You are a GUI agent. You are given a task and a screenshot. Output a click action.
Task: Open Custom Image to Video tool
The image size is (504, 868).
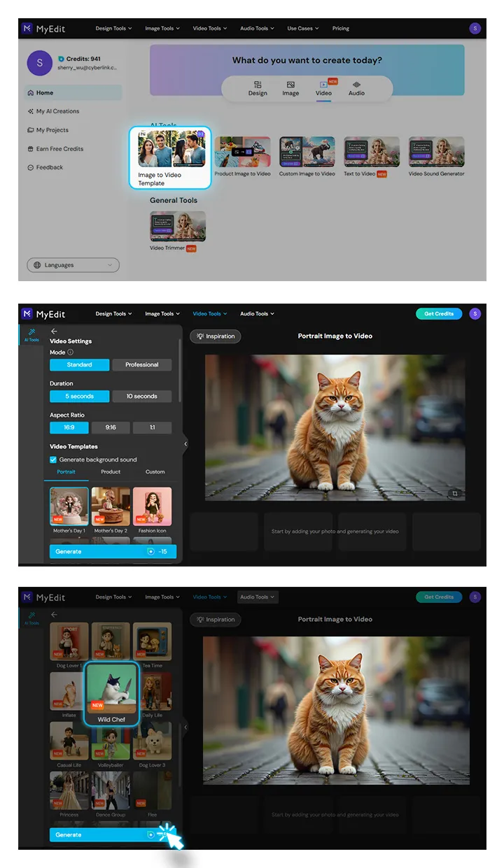click(x=307, y=157)
